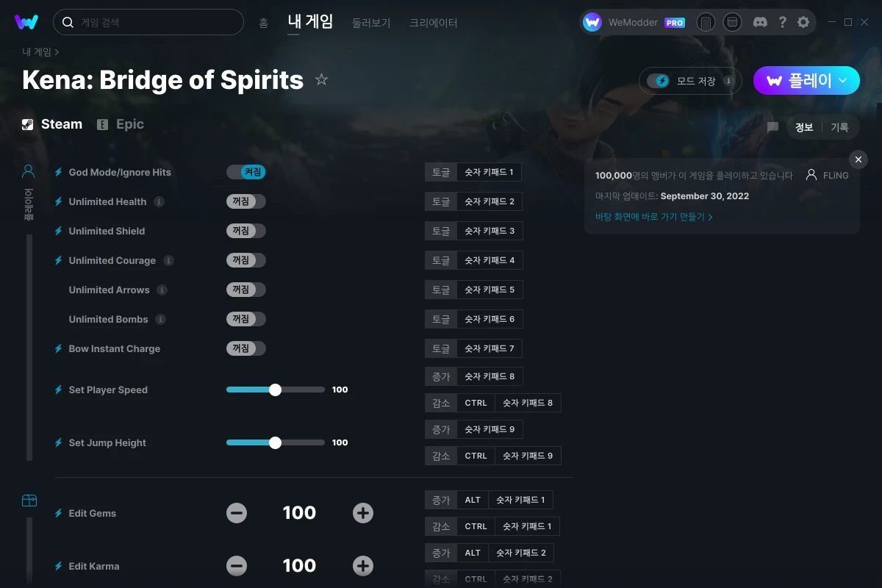Viewport: 882px width, 588px height.
Task: Click the info icon beside Unlimited Health
Action: coord(159,201)
